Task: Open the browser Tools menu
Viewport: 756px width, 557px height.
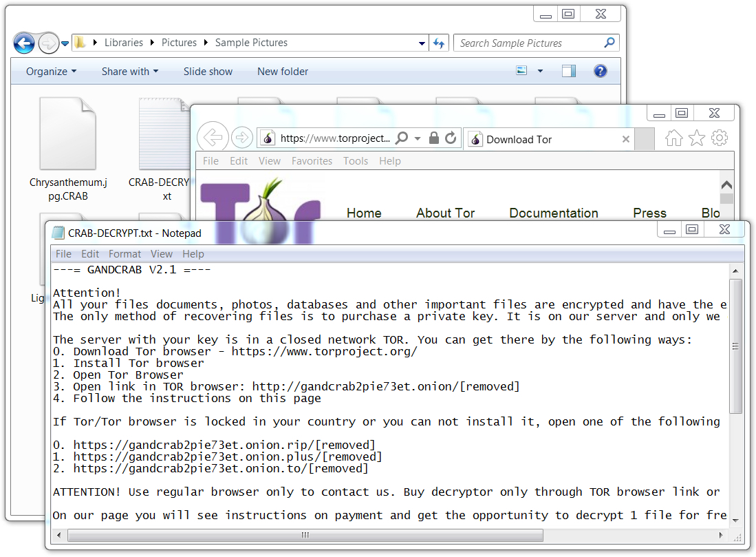Action: [x=356, y=161]
